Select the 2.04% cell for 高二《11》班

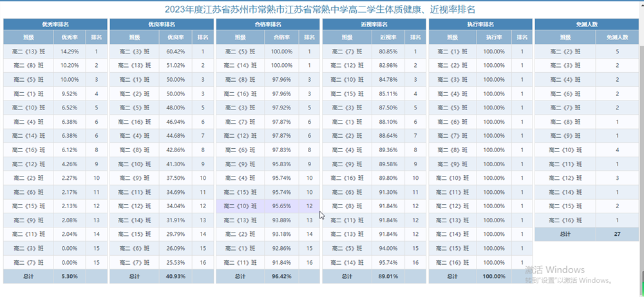pos(70,234)
